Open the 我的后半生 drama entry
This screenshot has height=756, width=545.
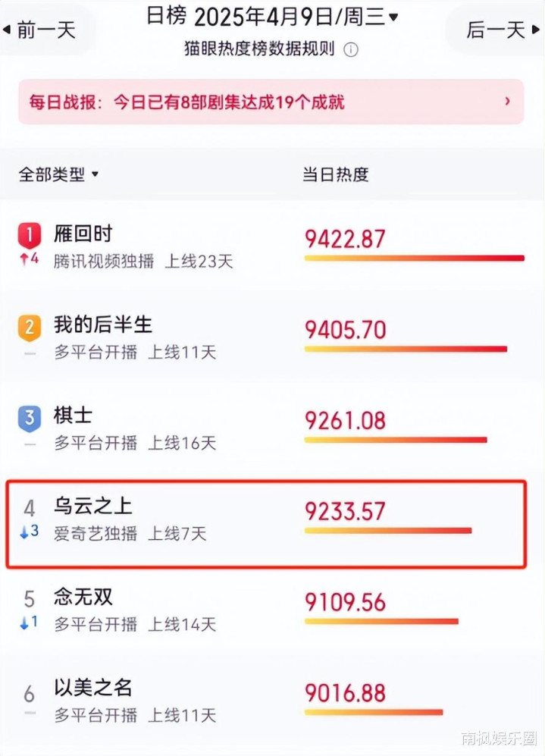(x=103, y=325)
